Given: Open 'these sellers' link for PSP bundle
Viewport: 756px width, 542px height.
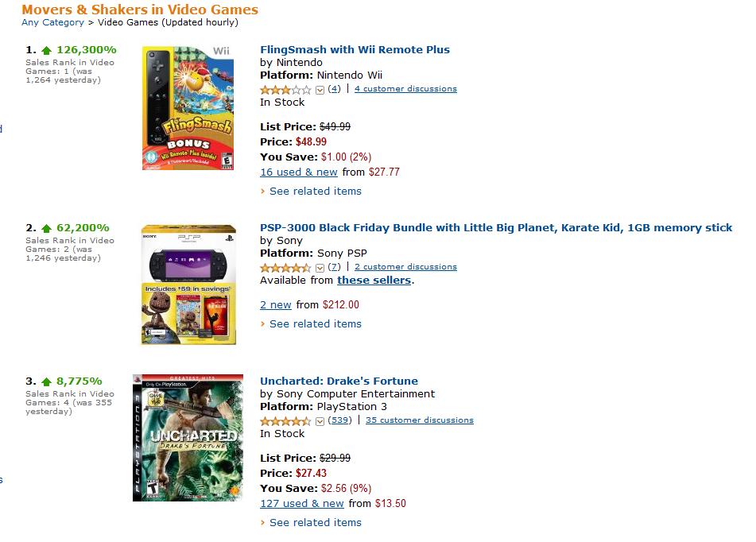Looking at the screenshot, I should pyautogui.click(x=374, y=280).
